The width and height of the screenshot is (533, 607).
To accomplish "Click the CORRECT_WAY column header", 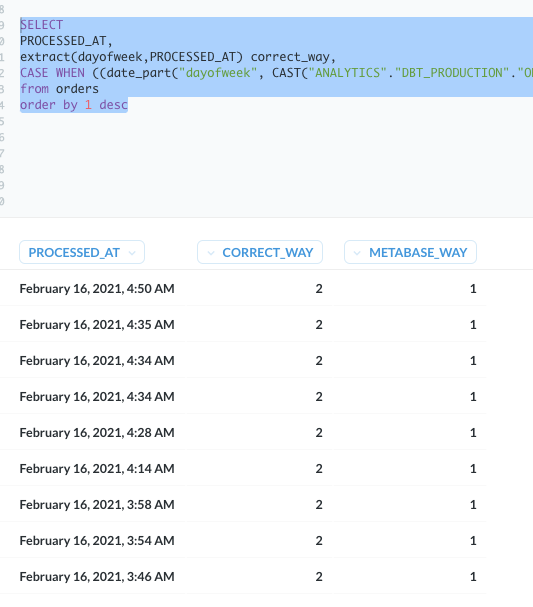I will click(260, 252).
